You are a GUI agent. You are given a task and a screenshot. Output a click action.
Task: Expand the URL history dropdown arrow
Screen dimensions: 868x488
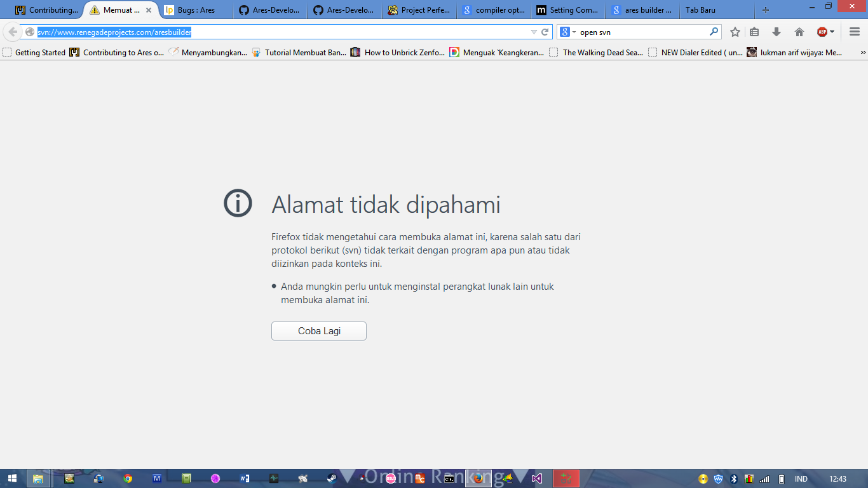[x=534, y=32]
